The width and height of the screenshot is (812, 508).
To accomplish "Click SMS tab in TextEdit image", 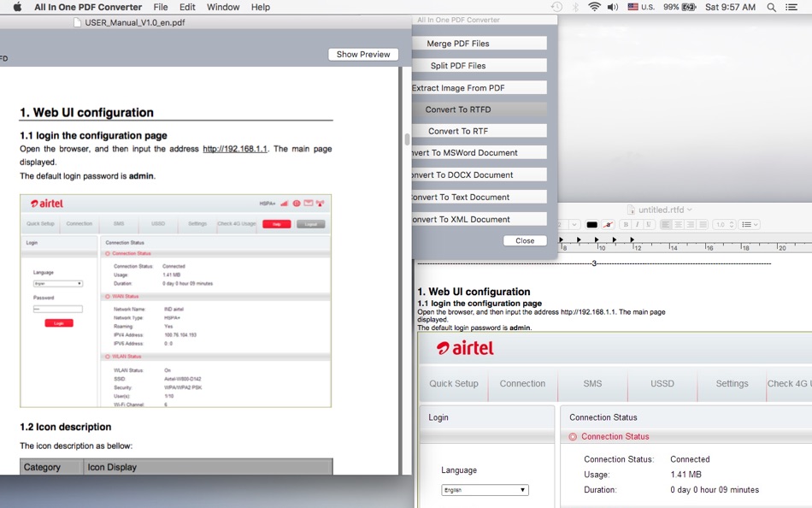I will coord(592,384).
